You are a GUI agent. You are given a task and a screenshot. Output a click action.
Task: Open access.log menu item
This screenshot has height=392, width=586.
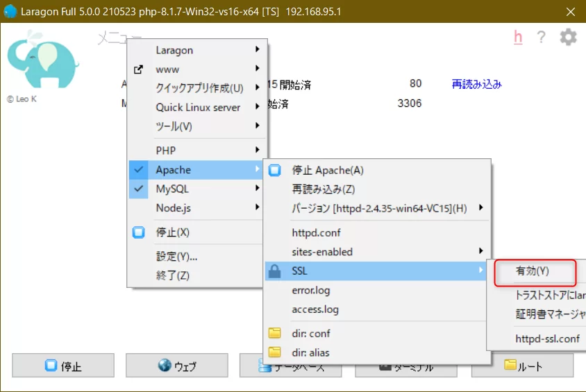pos(315,309)
